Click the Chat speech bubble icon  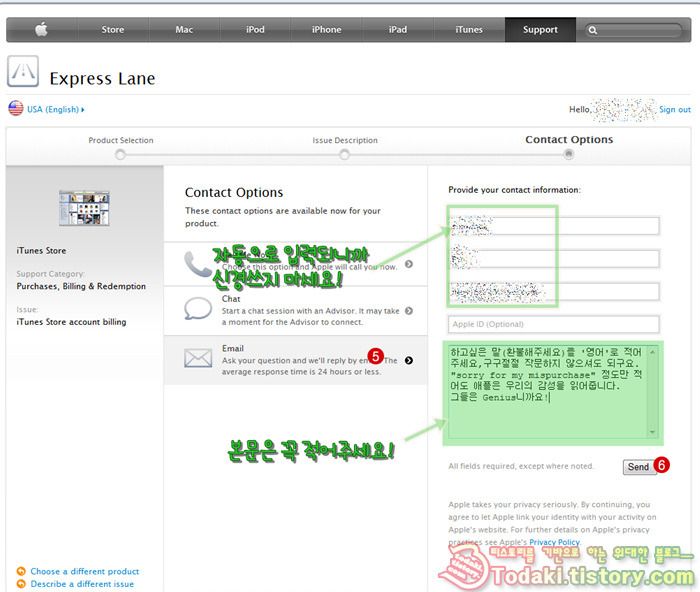coord(198,309)
